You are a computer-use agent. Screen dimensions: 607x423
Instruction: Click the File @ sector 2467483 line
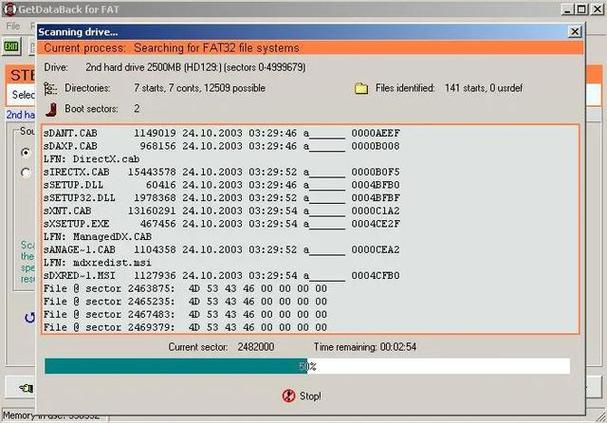pos(185,315)
